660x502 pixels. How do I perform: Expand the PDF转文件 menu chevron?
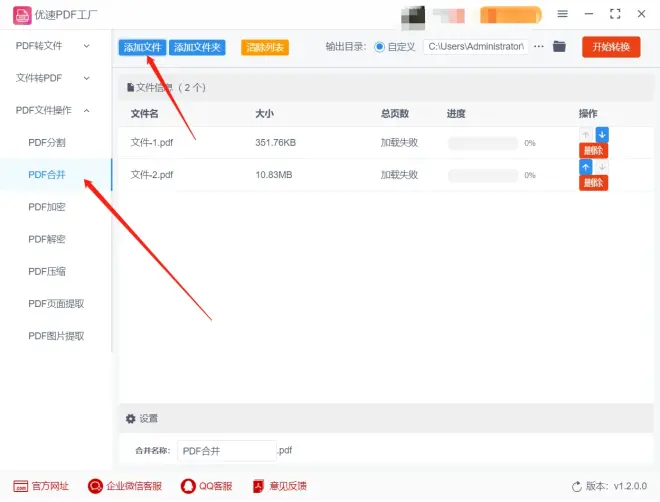pos(86,46)
